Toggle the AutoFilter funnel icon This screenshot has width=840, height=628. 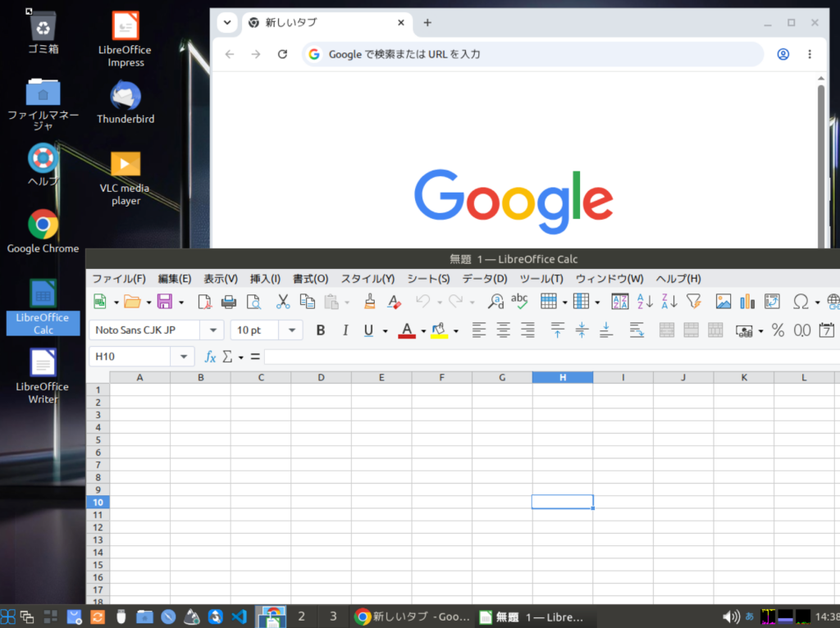pyautogui.click(x=694, y=302)
